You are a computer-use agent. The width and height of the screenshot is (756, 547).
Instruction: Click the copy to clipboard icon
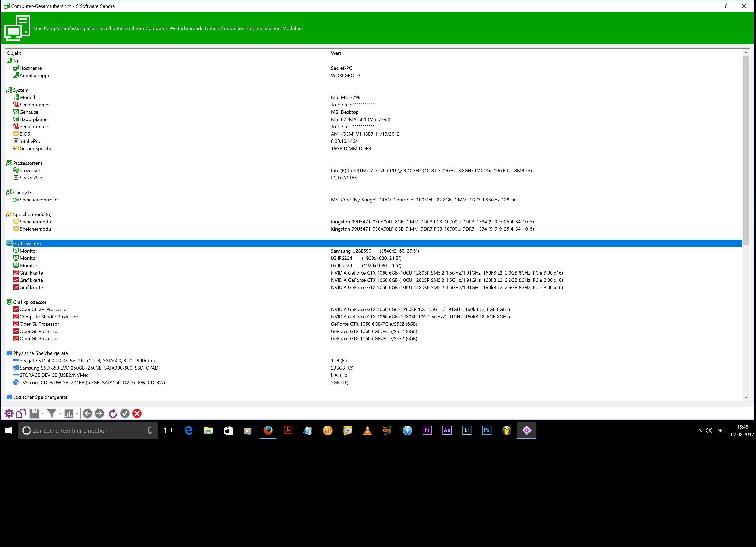(x=21, y=414)
